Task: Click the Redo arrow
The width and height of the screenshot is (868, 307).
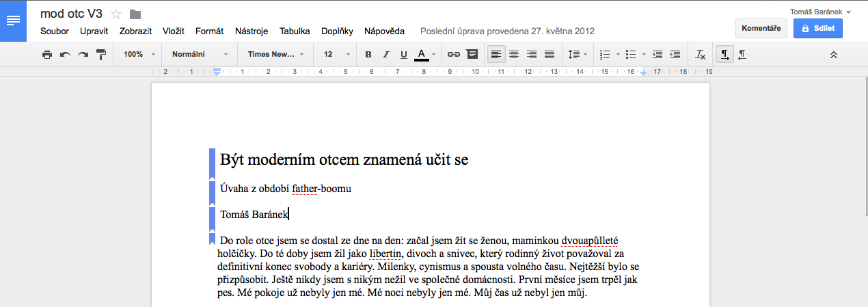Action: coord(83,55)
